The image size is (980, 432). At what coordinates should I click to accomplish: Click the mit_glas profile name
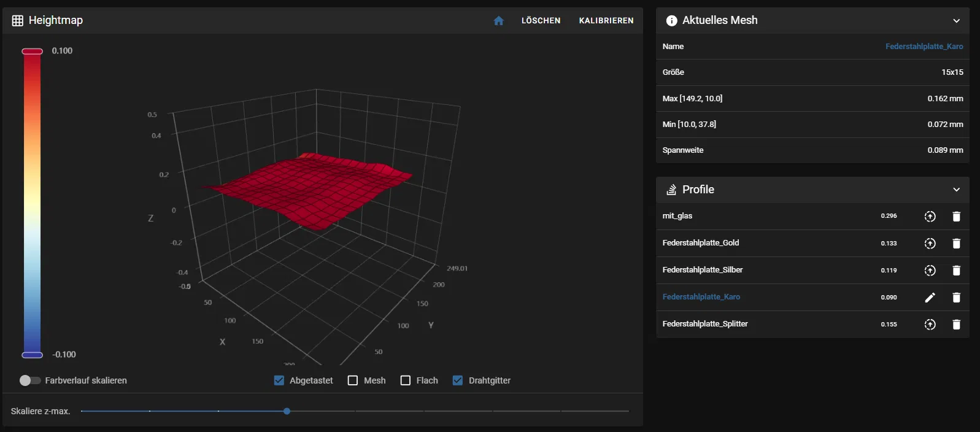coord(677,215)
